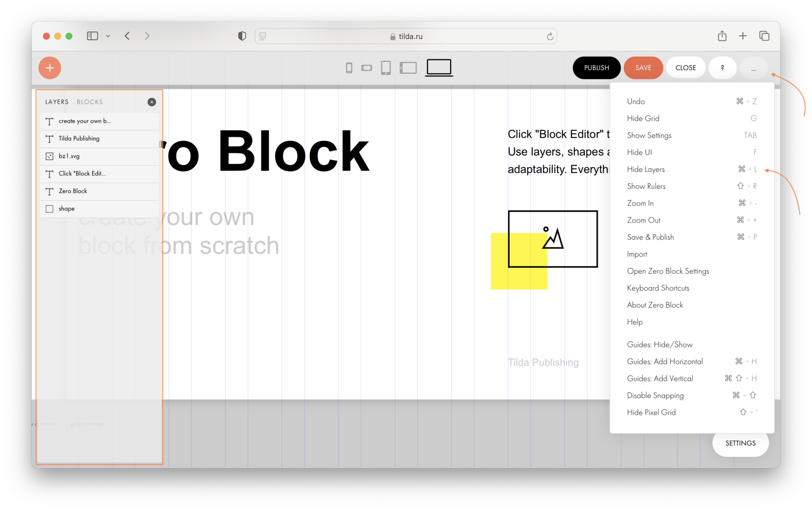This screenshot has height=510, width=812.
Task: Open Keyboard Shortcuts from the menu
Action: coord(658,288)
